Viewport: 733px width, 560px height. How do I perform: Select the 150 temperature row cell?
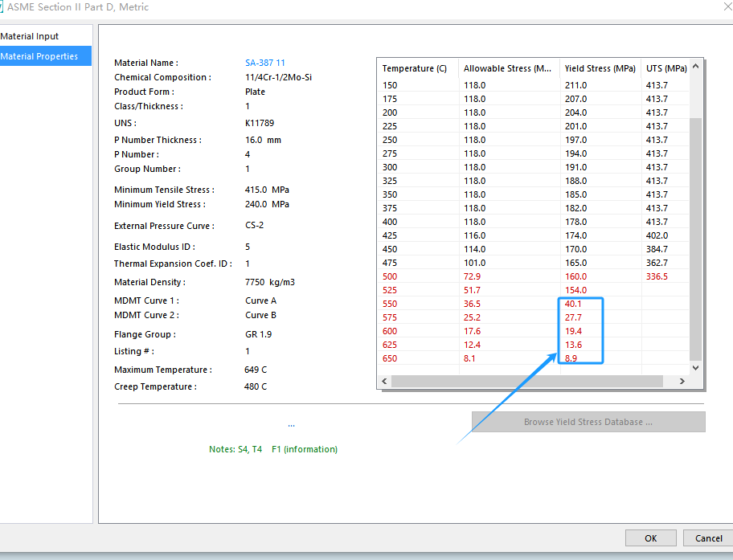(x=390, y=85)
